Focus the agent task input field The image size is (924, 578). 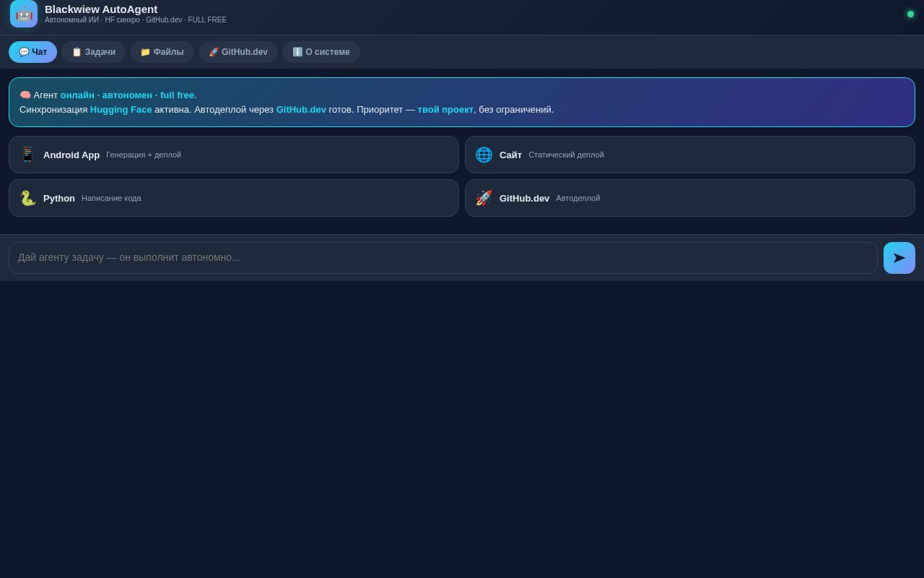click(x=443, y=258)
